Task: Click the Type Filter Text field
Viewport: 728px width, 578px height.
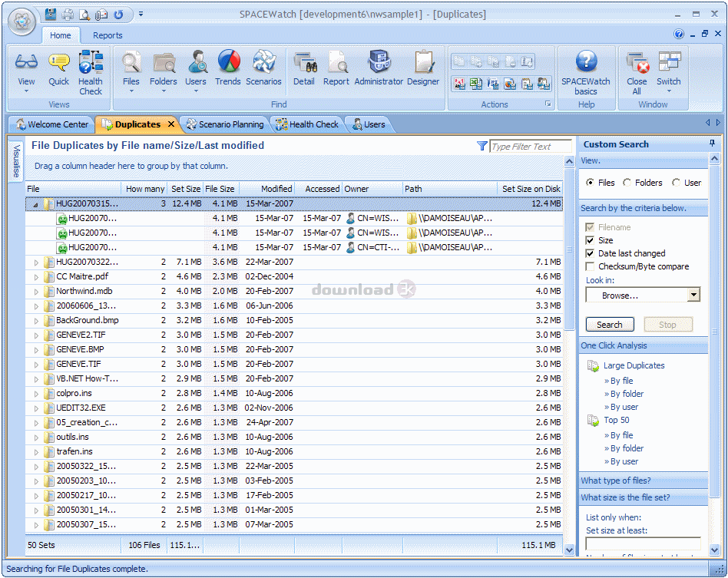Action: (x=531, y=147)
